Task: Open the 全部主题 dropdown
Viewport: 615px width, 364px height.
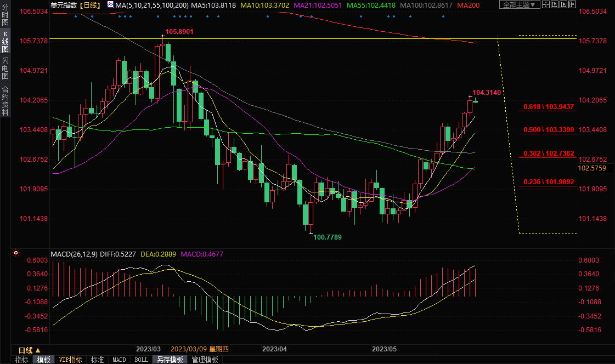Action: click(x=518, y=5)
